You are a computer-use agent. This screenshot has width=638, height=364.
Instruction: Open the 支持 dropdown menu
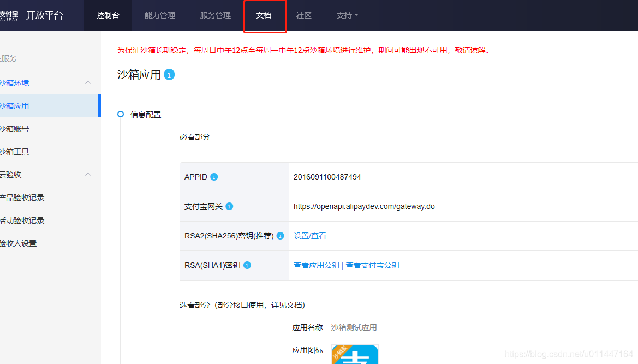pyautogui.click(x=347, y=15)
